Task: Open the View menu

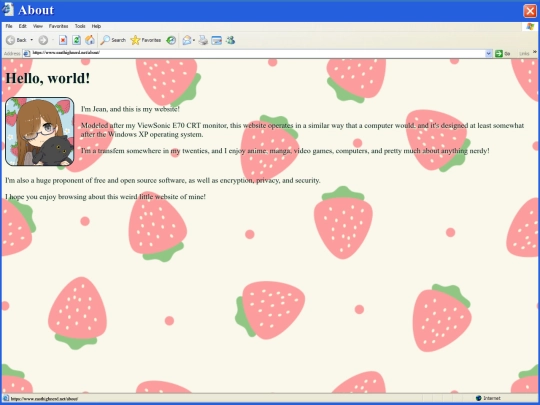Action: pos(38,26)
